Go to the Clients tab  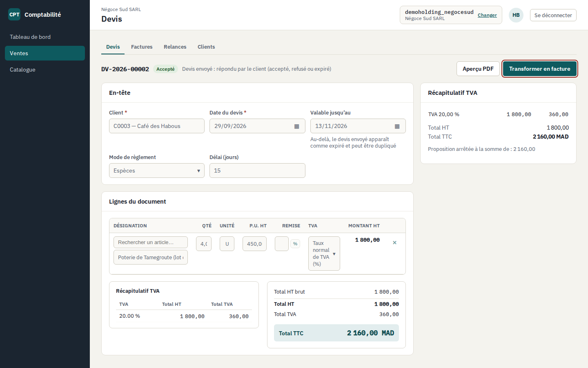pos(206,47)
